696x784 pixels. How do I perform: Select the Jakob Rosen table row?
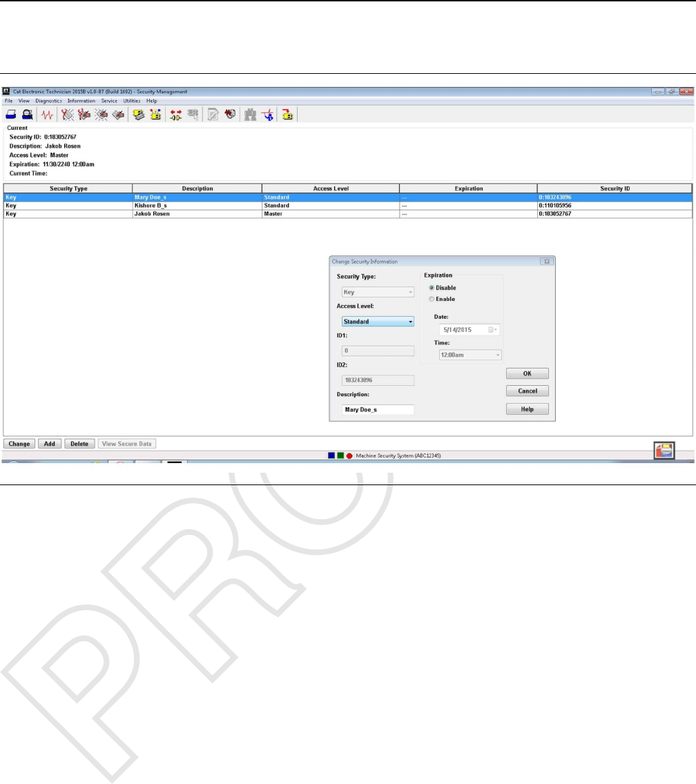pyautogui.click(x=348, y=213)
